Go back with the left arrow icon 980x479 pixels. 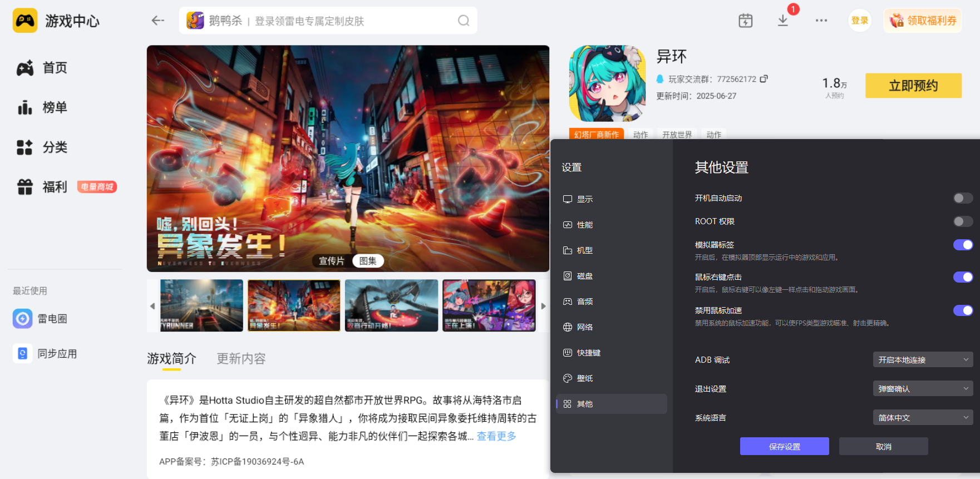pos(158,21)
